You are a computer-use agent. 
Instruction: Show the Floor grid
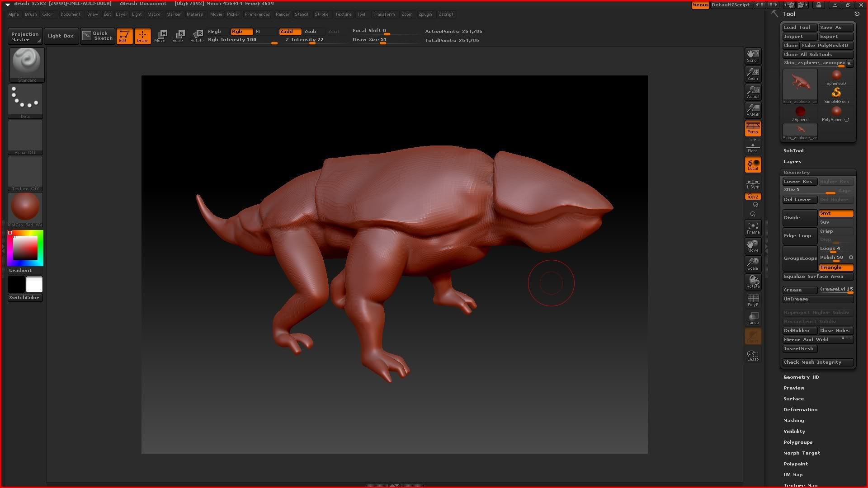[753, 146]
